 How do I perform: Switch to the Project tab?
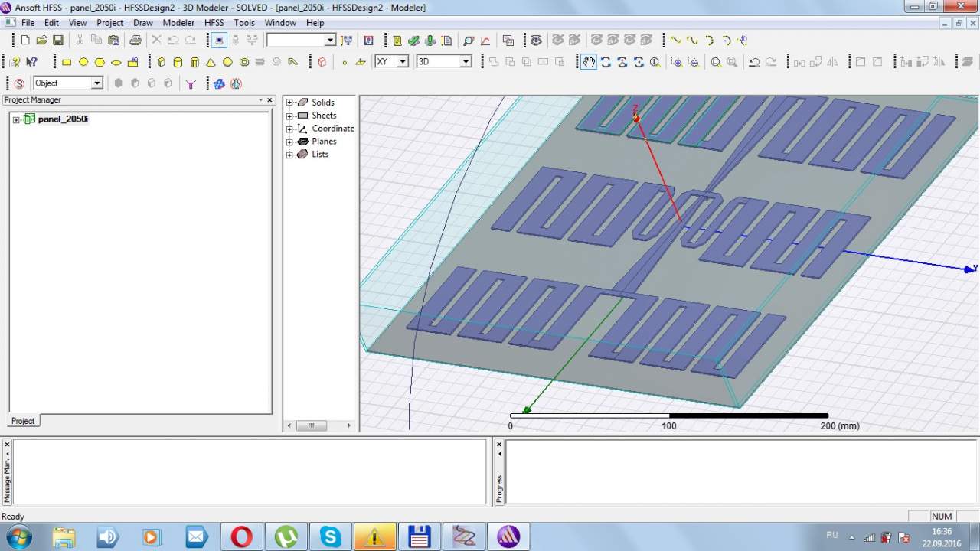(x=23, y=421)
